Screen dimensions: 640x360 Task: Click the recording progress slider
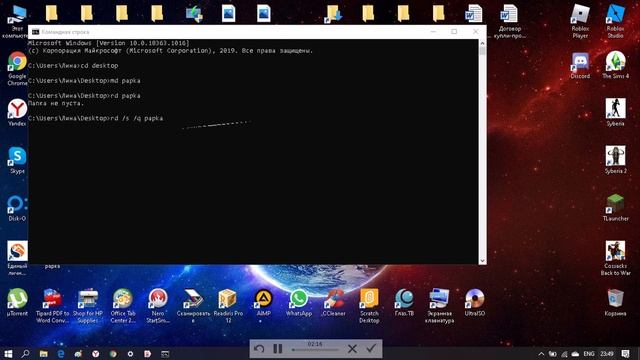pos(315,350)
